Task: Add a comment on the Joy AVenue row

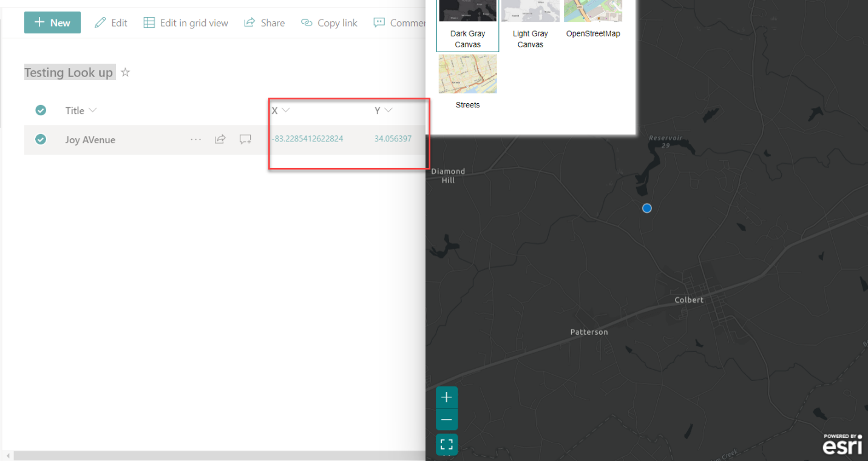Action: click(x=245, y=139)
